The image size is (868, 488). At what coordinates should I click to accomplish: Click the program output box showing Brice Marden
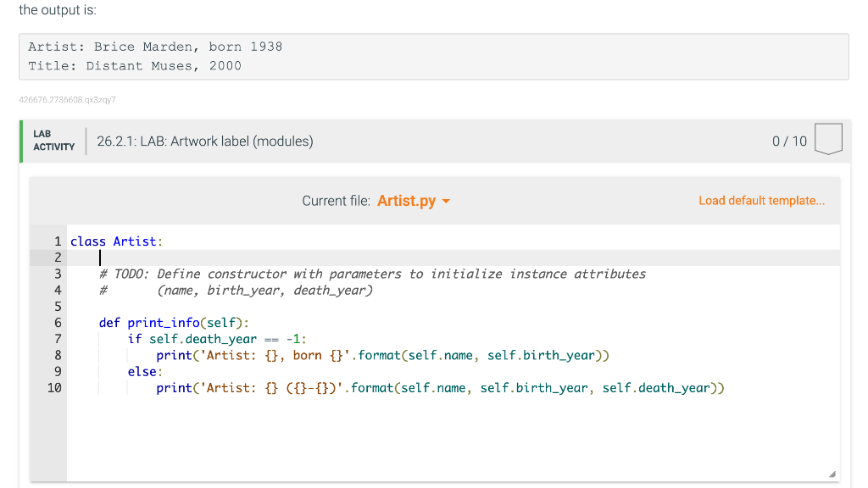click(434, 57)
